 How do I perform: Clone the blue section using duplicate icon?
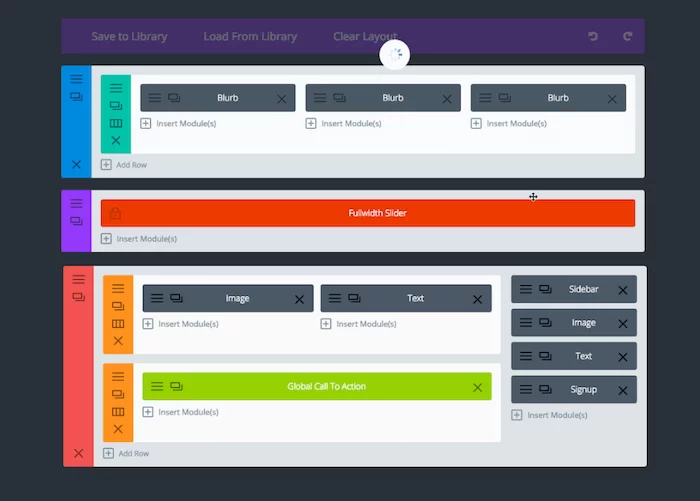[x=76, y=97]
